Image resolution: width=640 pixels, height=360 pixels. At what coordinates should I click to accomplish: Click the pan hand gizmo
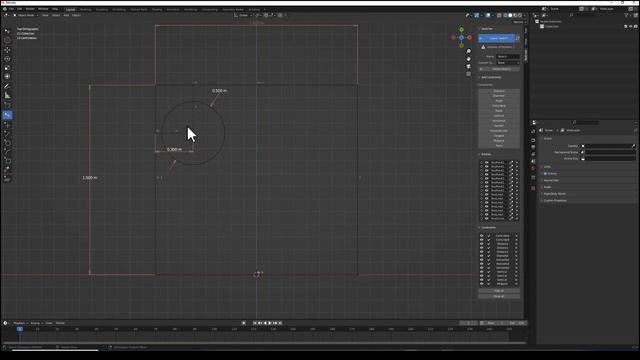[x=469, y=59]
